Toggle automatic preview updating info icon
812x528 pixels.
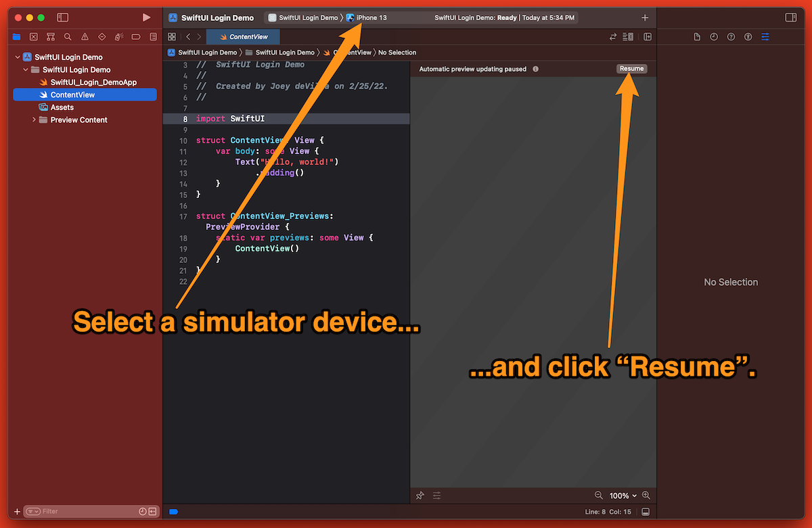[535, 68]
